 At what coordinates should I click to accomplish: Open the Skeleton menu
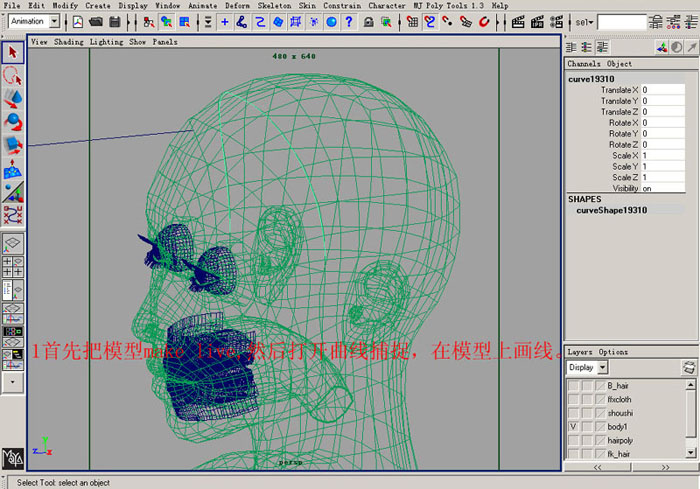coord(274,6)
